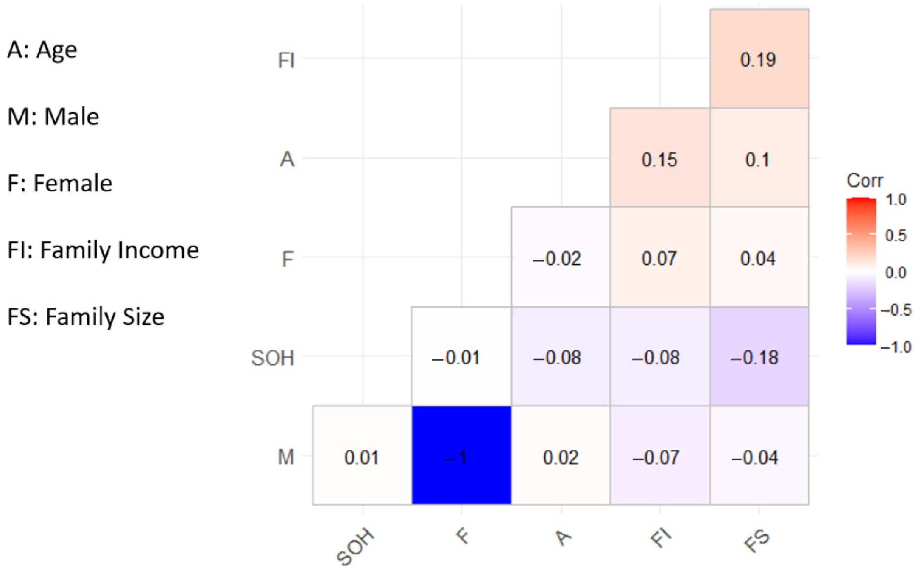Screen dimensions: 924x574
Task: Click the Corr color gradient legend bar
Action: tap(861, 271)
